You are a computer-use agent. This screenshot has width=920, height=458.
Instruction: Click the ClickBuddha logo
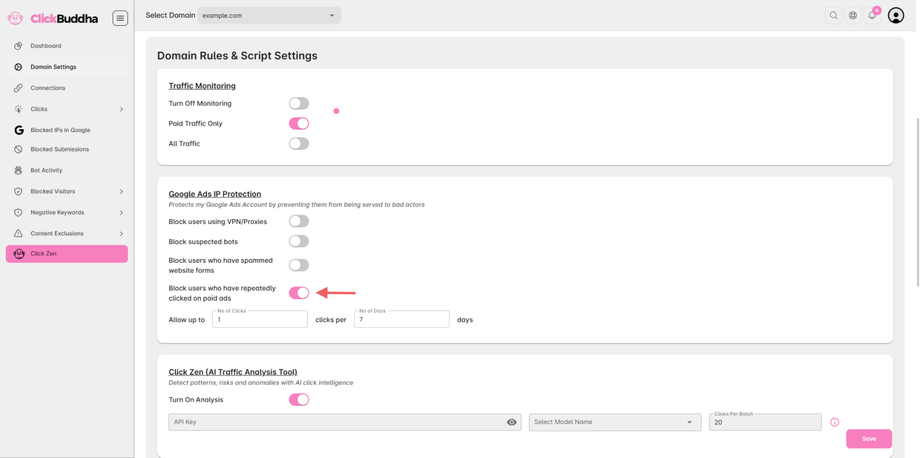(x=55, y=18)
